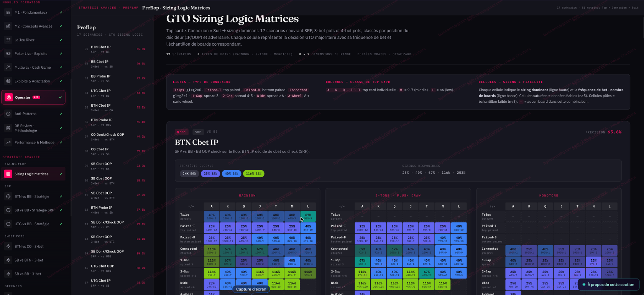Click Rainbow Paired-T L cell showing 40%
Image resolution: width=644 pixels, height=295 pixels.
(308, 228)
